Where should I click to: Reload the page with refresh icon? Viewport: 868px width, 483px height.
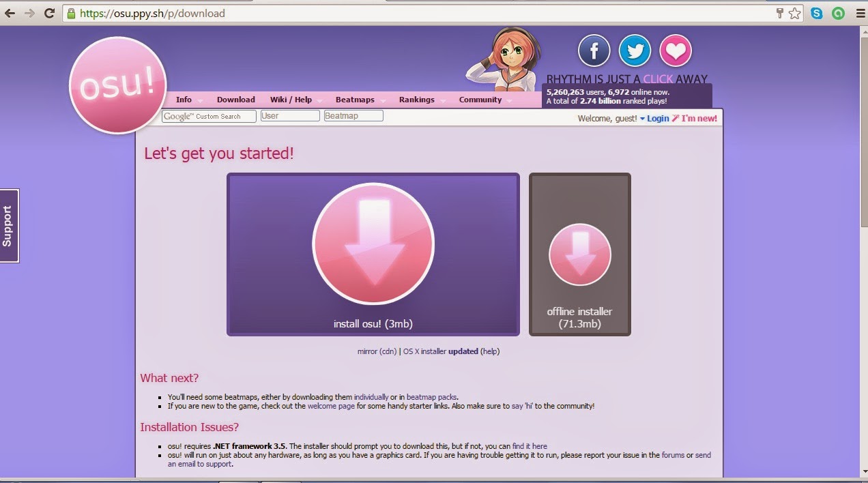point(49,13)
